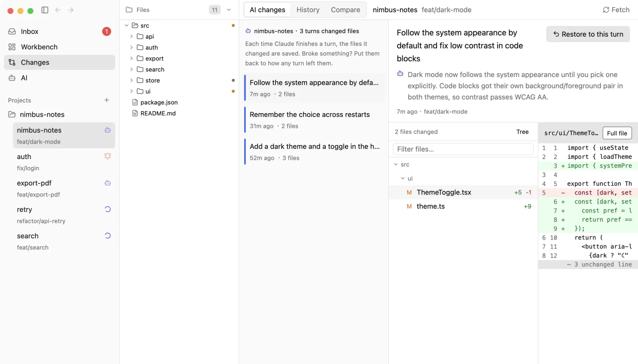Click Restore to this turn button
Viewport: 638px width, 364px height.
(x=588, y=34)
